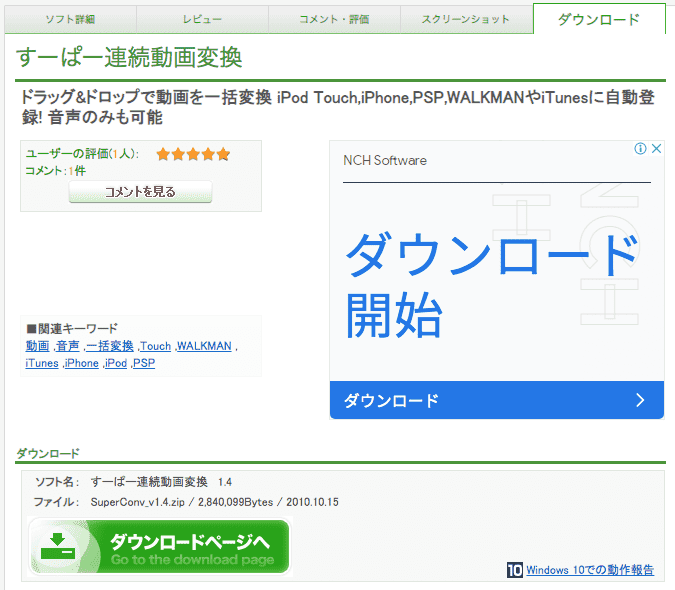Click the AdChoices info icon on the ad

[640, 149]
